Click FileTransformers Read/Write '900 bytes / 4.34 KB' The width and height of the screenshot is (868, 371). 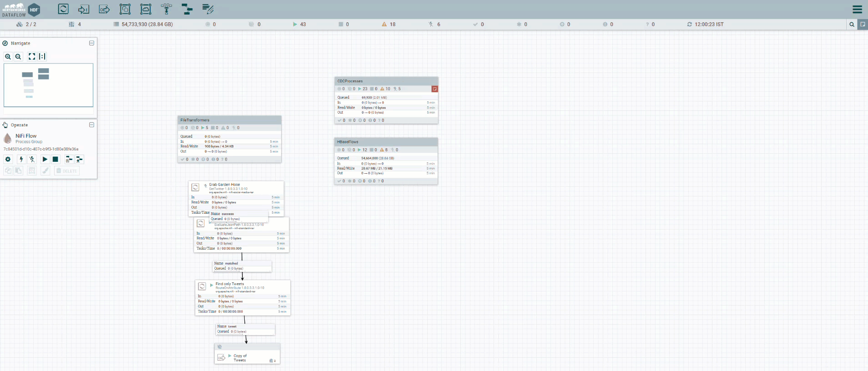219,146
